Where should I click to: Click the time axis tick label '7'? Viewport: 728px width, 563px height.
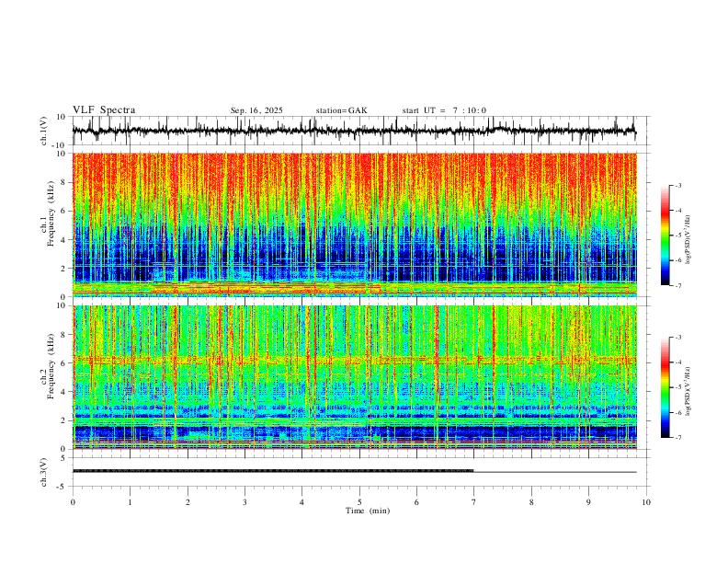pos(474,502)
